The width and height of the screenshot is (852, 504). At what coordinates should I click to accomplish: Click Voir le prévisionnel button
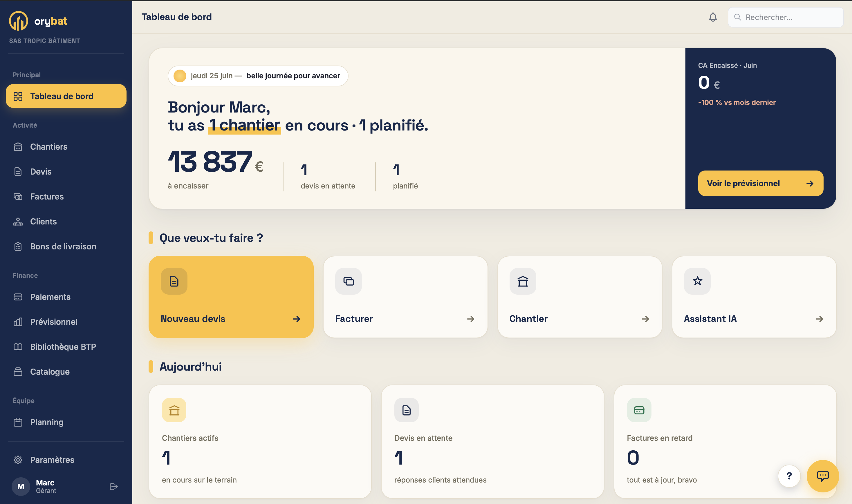760,183
